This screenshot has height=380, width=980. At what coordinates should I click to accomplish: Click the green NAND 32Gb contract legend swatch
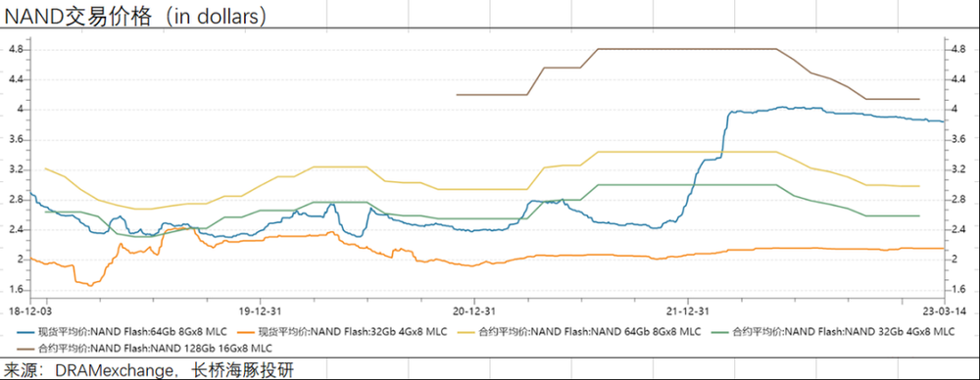[720, 332]
